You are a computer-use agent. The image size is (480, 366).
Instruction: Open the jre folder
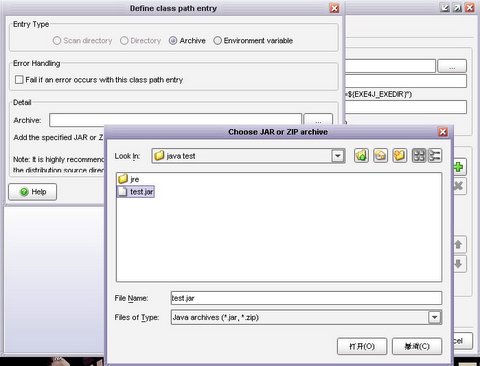coord(129,179)
